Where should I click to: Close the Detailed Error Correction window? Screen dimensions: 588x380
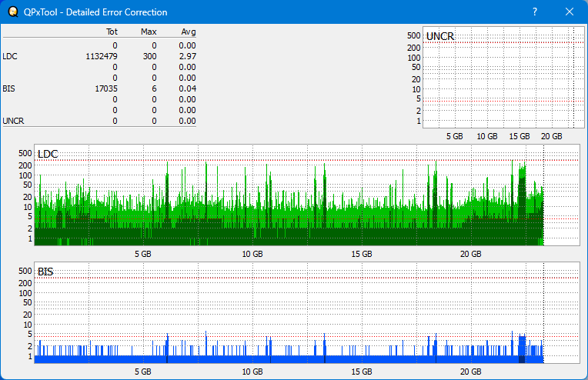point(570,12)
